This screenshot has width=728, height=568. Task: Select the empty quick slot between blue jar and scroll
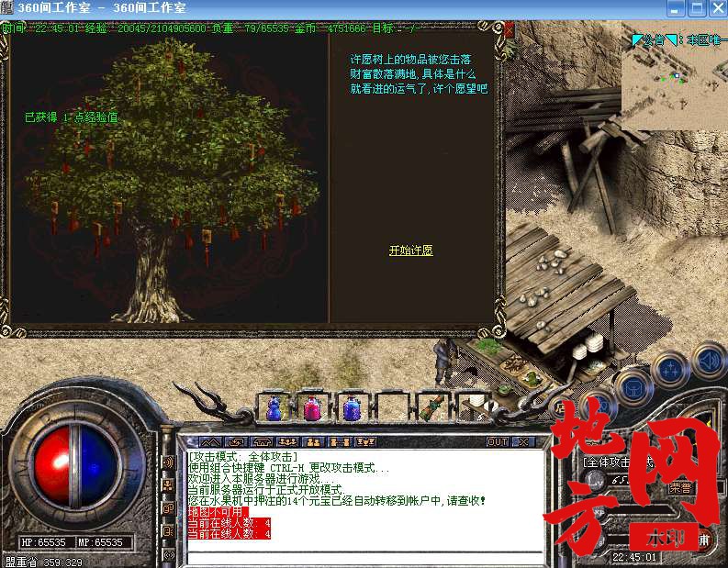392,408
